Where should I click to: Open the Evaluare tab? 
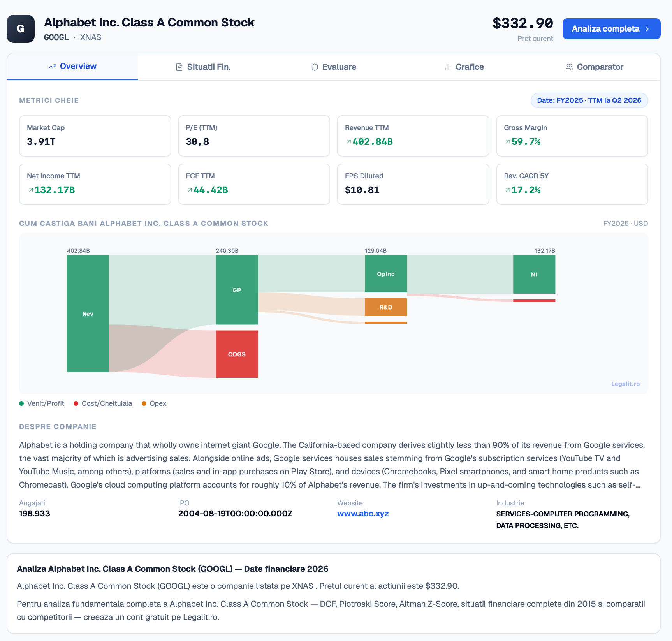pyautogui.click(x=334, y=67)
